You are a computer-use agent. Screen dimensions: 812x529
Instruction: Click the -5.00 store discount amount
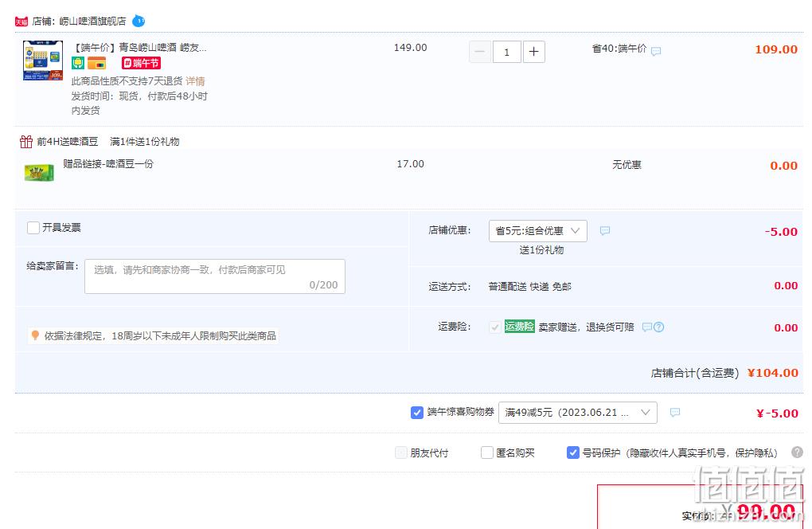[x=781, y=232]
